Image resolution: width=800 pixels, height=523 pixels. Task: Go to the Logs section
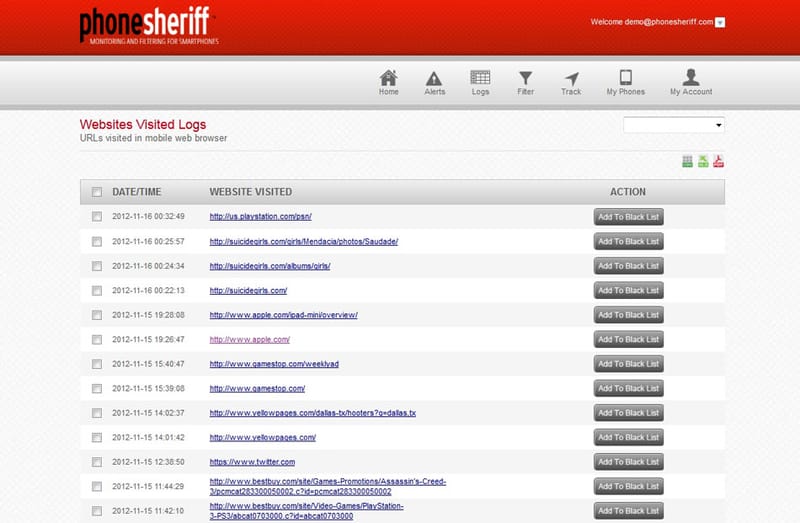(x=480, y=82)
